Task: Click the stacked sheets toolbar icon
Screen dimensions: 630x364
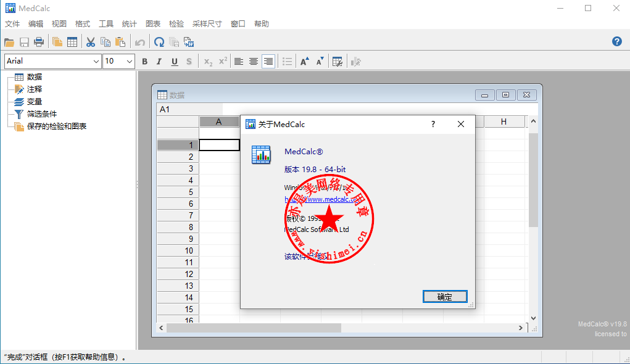Action: 57,42
